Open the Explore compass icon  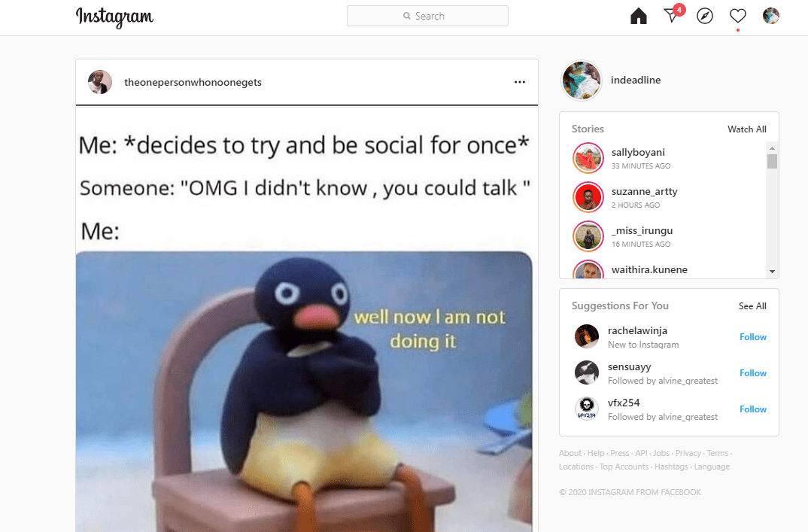(704, 16)
